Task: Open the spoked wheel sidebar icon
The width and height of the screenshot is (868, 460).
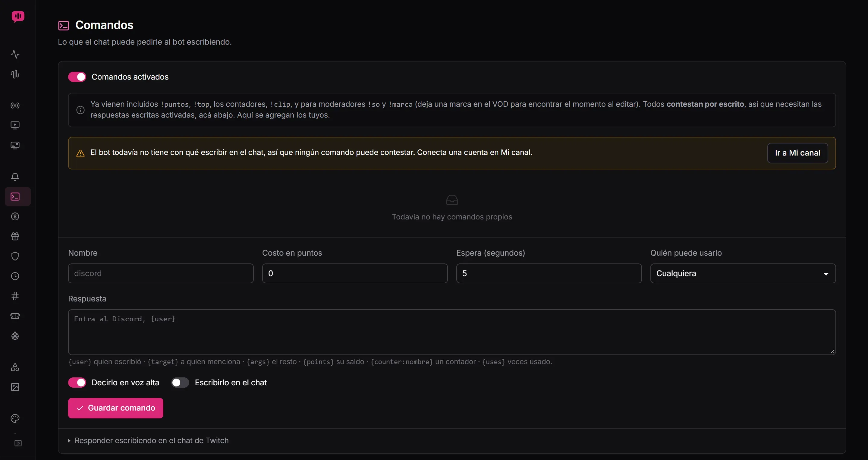Action: tap(15, 336)
